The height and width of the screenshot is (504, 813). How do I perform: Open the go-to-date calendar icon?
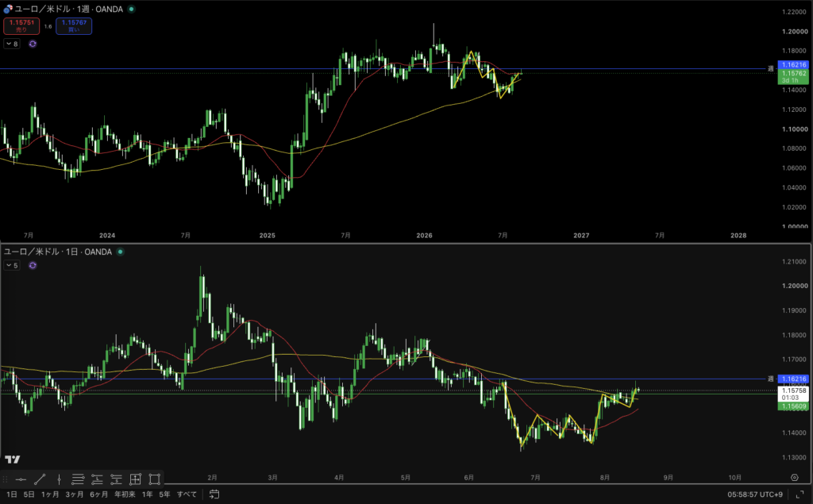[x=214, y=494]
